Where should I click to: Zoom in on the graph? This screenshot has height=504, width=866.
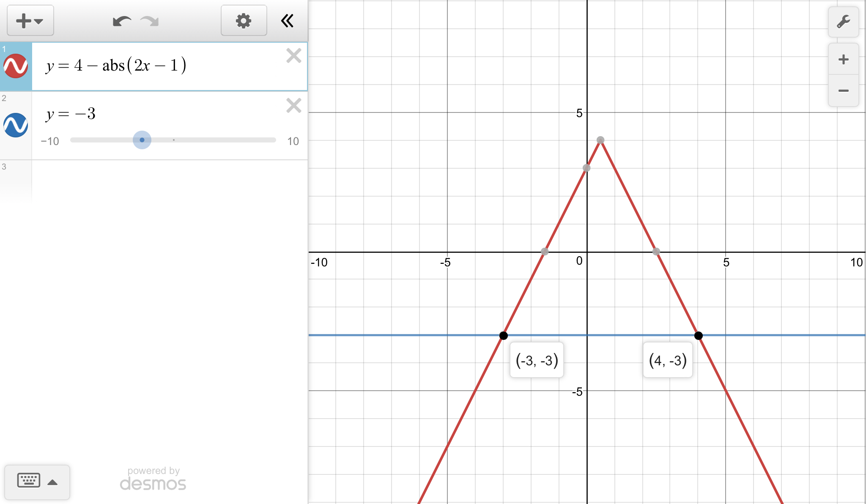coord(843,59)
